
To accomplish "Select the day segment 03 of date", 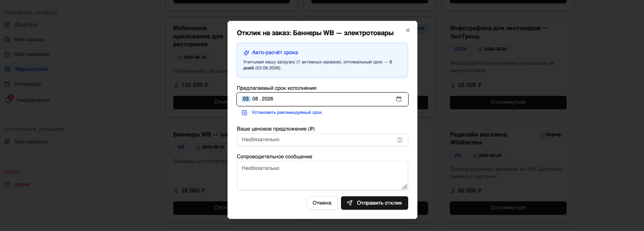I will click(x=246, y=99).
